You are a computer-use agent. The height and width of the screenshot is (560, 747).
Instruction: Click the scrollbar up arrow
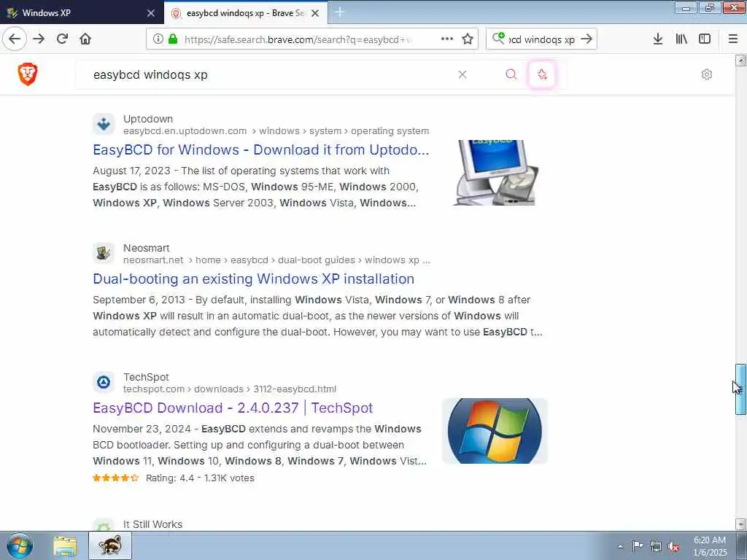pyautogui.click(x=741, y=61)
